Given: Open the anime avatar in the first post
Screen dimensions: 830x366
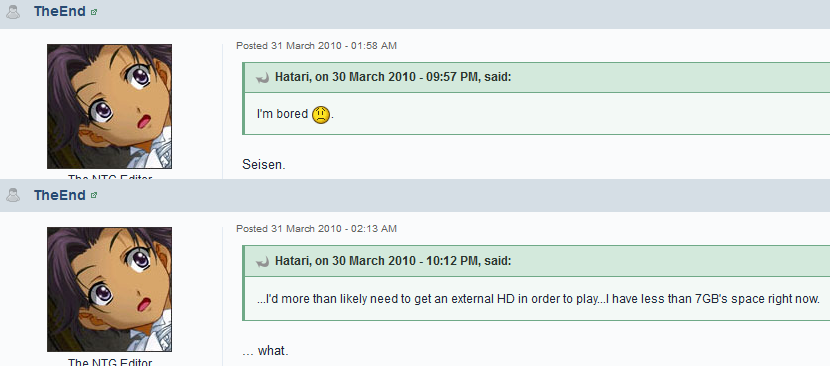Looking at the screenshot, I should coord(110,106).
